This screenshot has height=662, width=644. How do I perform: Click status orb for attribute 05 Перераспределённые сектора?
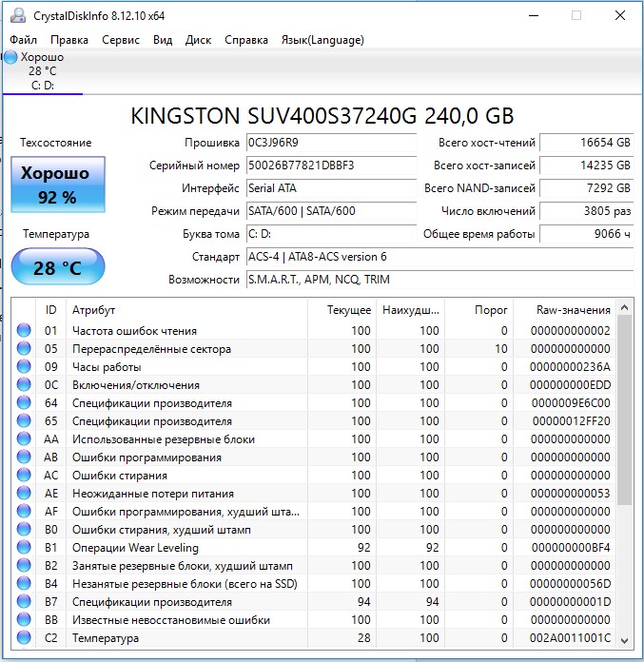pos(24,348)
